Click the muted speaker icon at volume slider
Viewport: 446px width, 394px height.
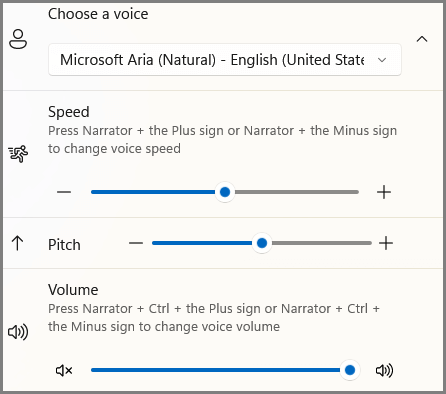click(64, 370)
